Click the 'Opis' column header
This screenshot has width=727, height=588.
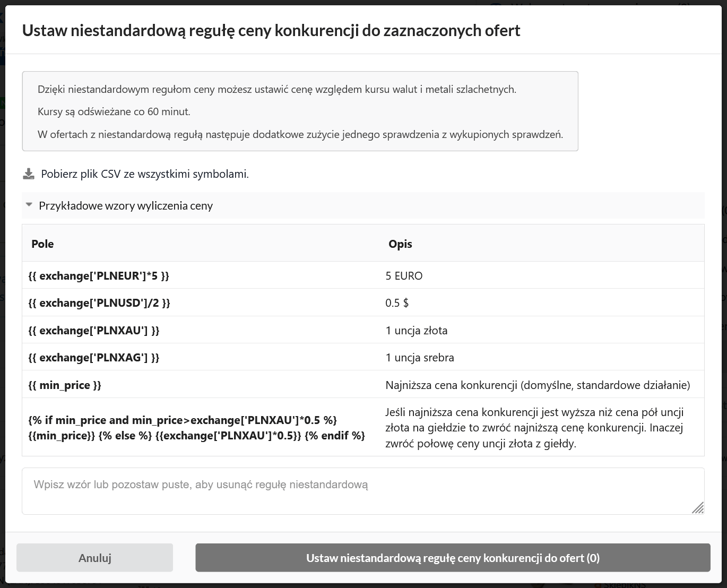pyautogui.click(x=400, y=244)
